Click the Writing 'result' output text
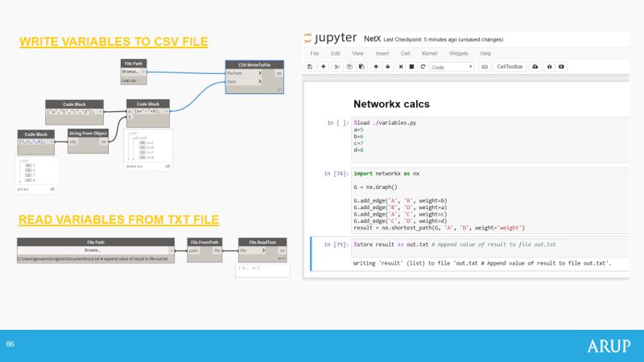This screenshot has width=644, height=362. click(x=482, y=263)
